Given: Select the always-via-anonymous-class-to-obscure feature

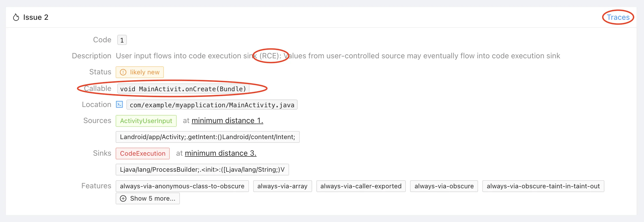Looking at the screenshot, I should click(x=182, y=186).
